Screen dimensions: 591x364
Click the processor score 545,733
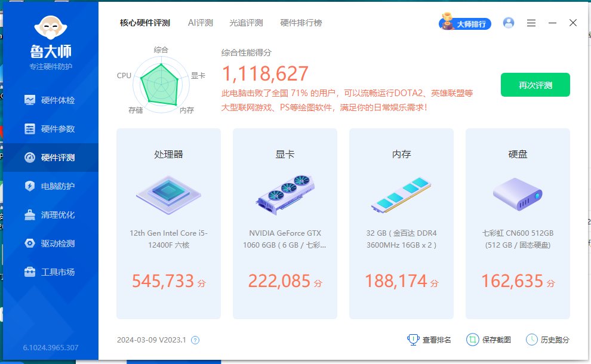click(163, 281)
